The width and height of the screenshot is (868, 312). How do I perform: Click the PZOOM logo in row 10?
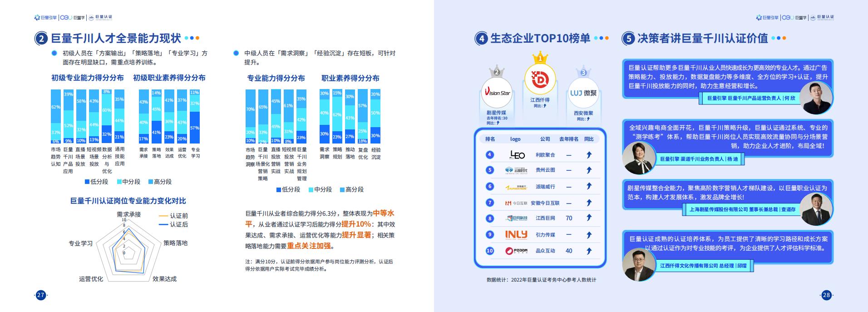(516, 251)
